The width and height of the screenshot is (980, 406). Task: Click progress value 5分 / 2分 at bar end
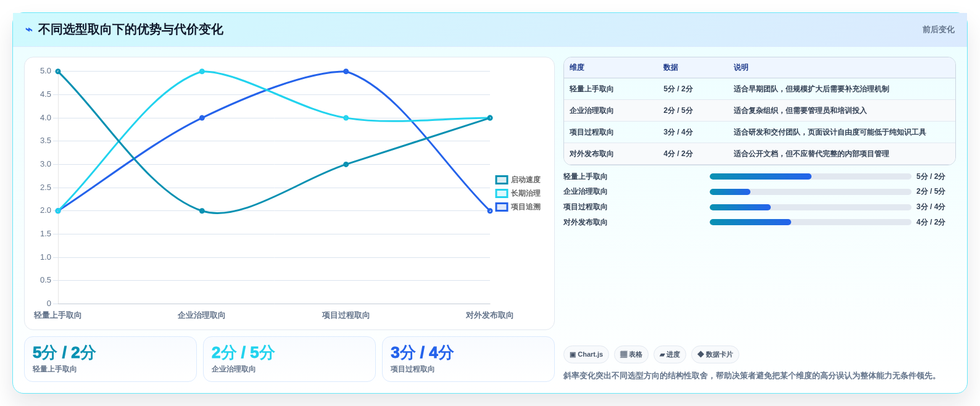[931, 176]
